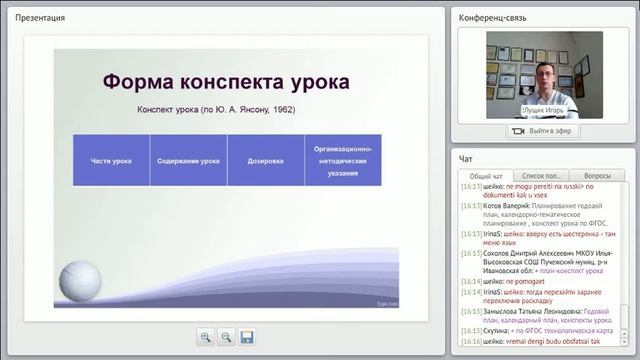Click the 'Презентация' panel title
The height and width of the screenshot is (360, 640).
tap(40, 18)
